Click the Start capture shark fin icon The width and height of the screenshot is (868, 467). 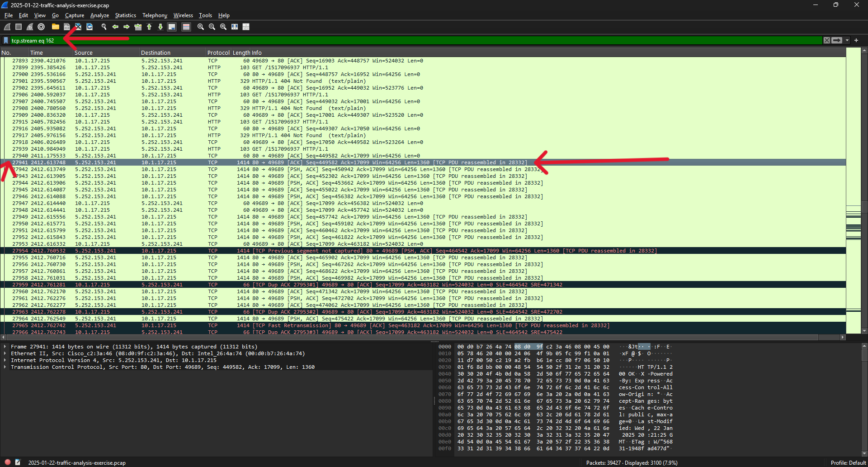(8, 27)
